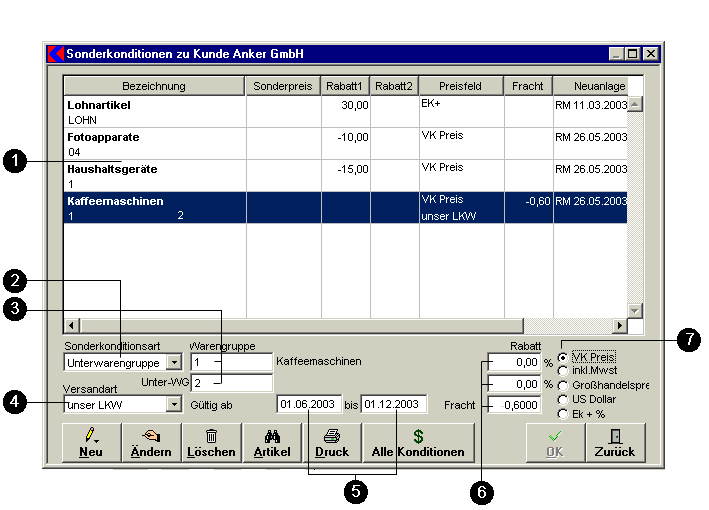Click the Neu pencil icon button
The width and height of the screenshot is (709, 510).
[x=90, y=442]
